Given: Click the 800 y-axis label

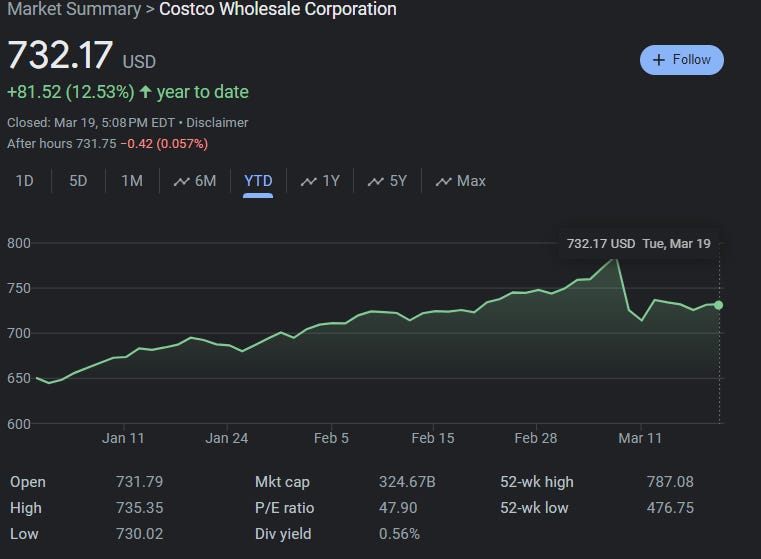Looking at the screenshot, I should [x=19, y=243].
